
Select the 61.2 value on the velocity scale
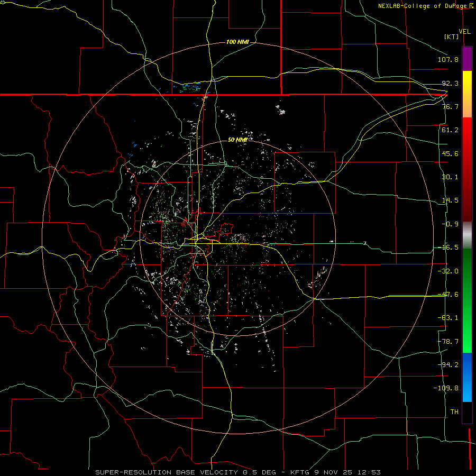450,130
